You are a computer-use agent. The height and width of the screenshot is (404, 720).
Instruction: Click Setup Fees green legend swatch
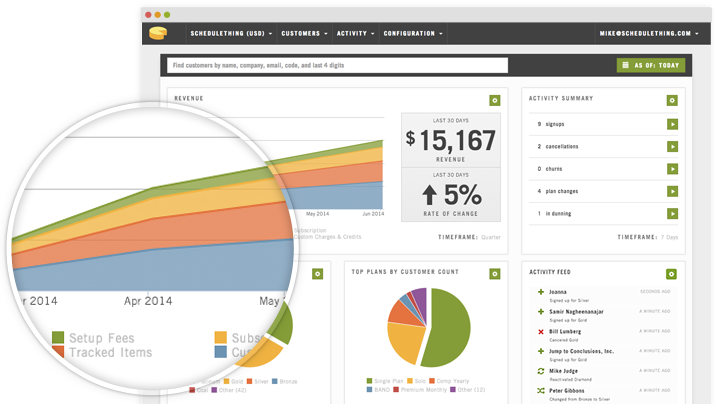58,337
